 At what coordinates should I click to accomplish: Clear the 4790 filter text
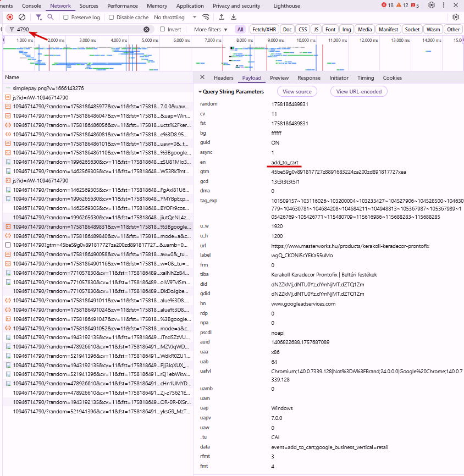[x=146, y=30]
